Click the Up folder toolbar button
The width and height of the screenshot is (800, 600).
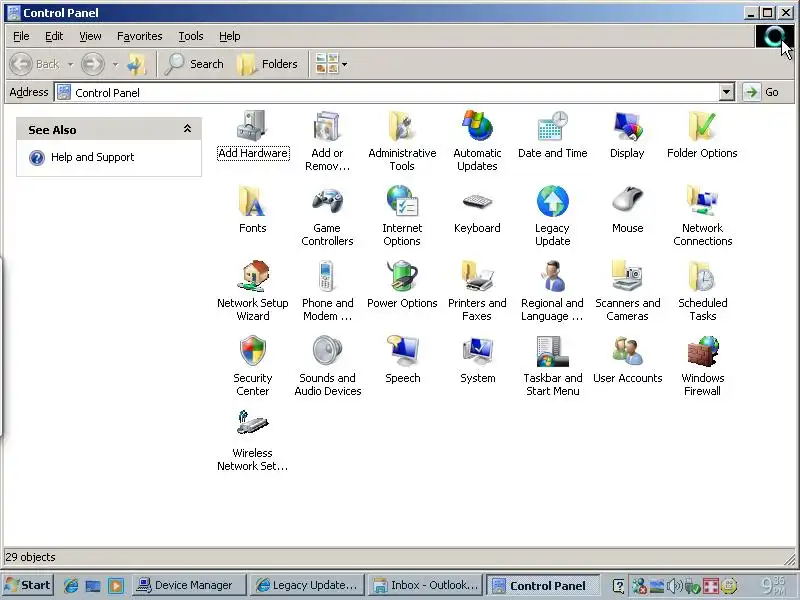coord(136,64)
